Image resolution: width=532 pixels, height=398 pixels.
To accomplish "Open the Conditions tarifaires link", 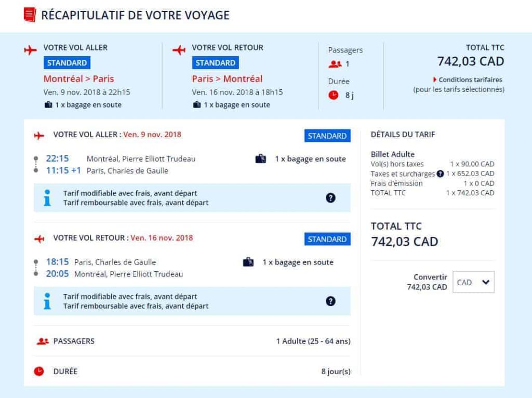I will (470, 81).
